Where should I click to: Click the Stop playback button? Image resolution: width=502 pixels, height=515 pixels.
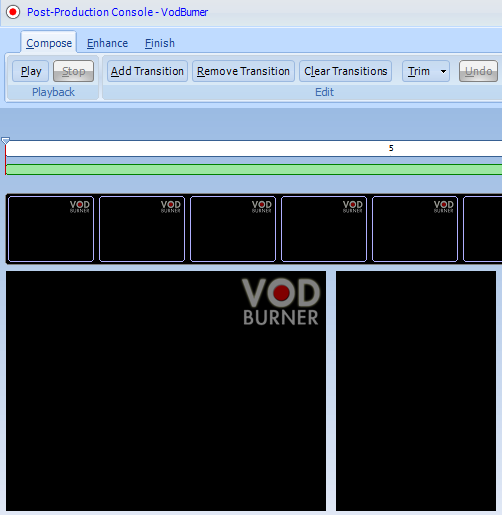(x=74, y=71)
